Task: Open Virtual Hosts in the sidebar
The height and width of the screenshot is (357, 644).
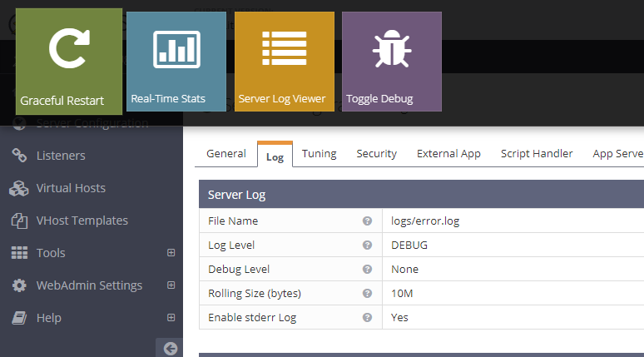Action: pos(71,188)
